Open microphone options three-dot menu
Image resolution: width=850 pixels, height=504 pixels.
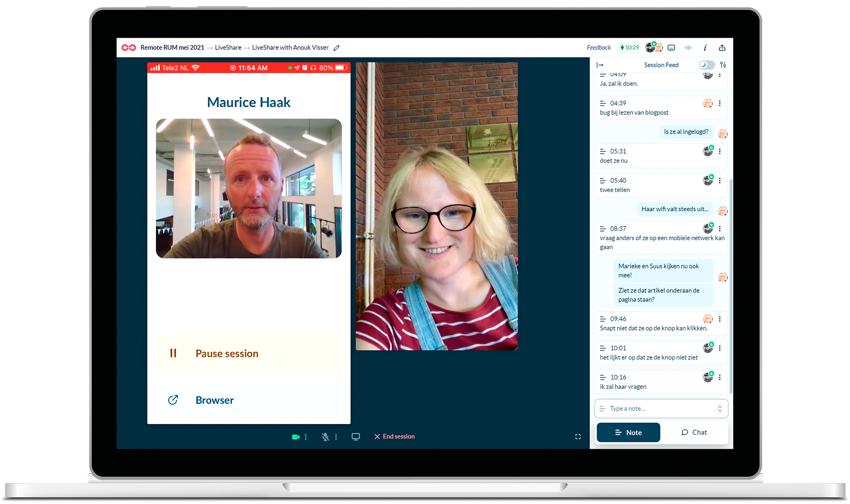(336, 437)
